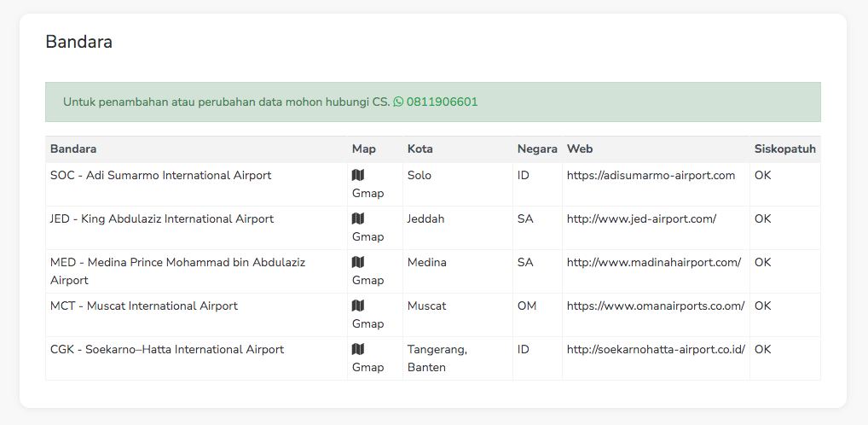Screen dimensions: 868x425
Task: Call CS WhatsApp number 0811906601
Action: [x=442, y=102]
